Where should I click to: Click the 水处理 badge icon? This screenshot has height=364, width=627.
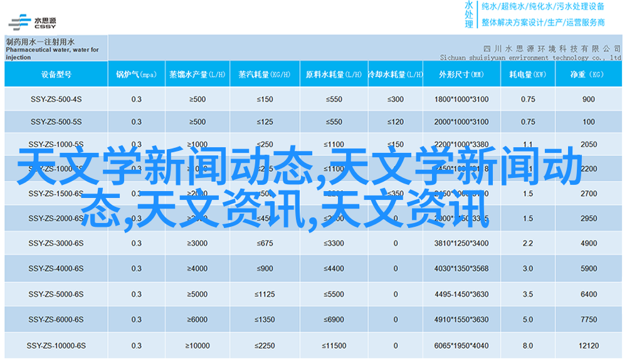pos(469,14)
